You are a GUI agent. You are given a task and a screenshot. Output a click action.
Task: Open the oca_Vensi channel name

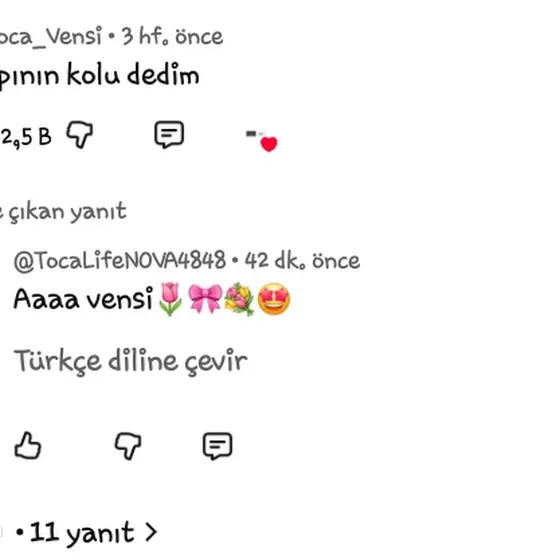coord(51,36)
